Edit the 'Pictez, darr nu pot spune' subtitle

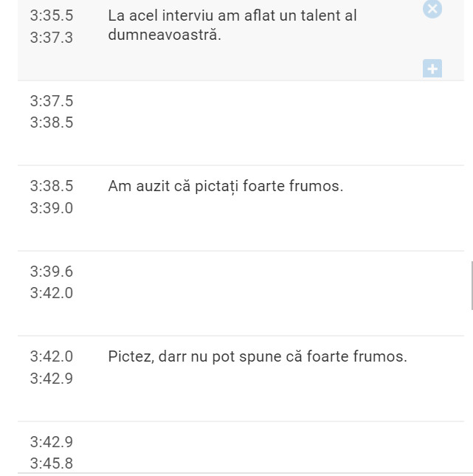click(257, 357)
